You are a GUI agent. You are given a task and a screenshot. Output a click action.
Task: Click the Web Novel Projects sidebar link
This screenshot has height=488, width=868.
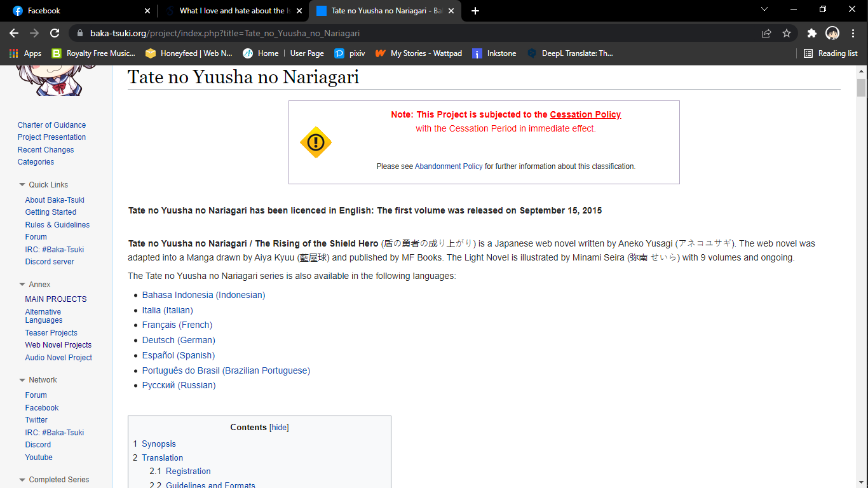[x=58, y=345]
